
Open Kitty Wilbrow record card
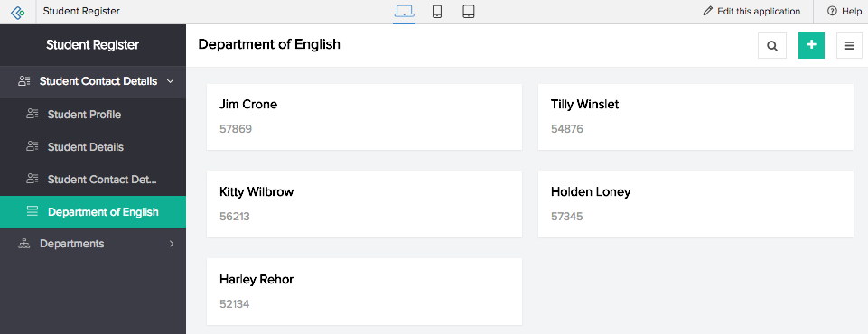click(x=364, y=204)
